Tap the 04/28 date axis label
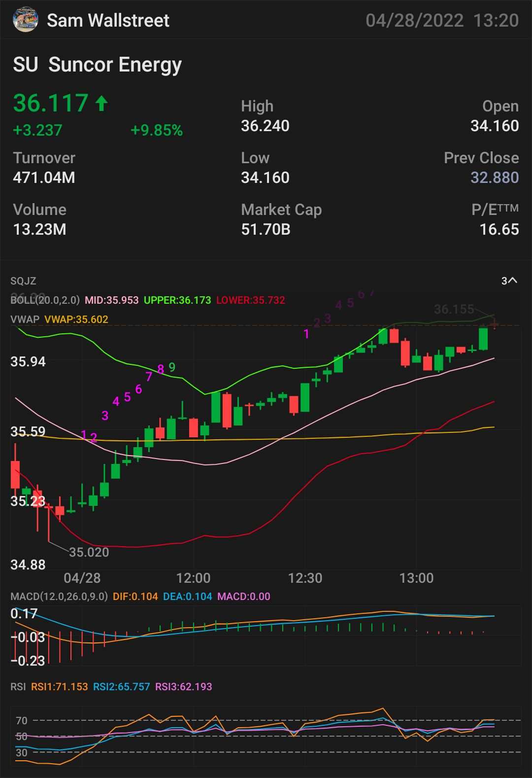The image size is (532, 778). [82, 578]
